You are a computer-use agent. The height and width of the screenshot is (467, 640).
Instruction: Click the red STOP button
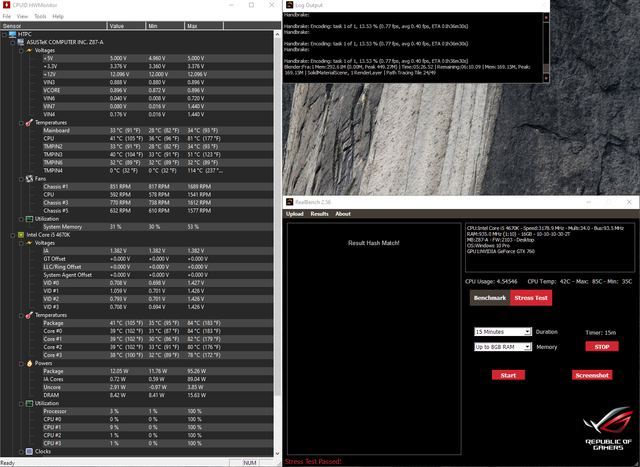(602, 347)
